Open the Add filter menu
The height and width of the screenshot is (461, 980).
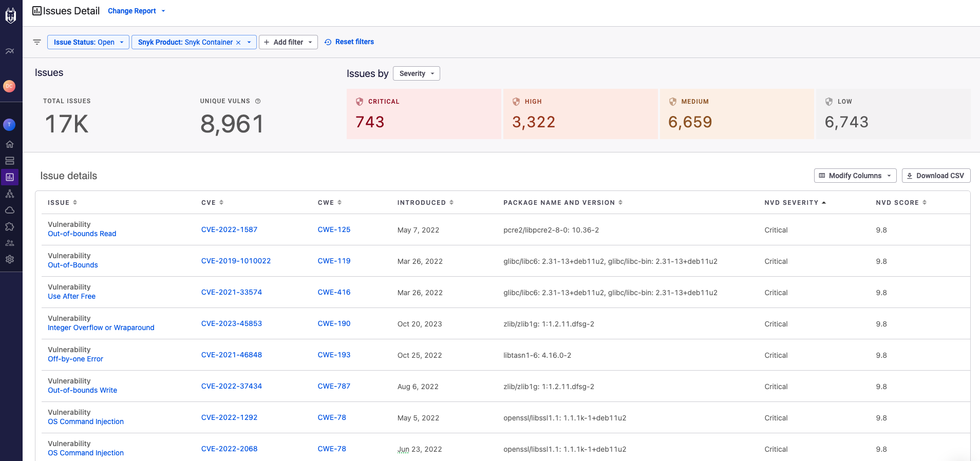pos(288,42)
